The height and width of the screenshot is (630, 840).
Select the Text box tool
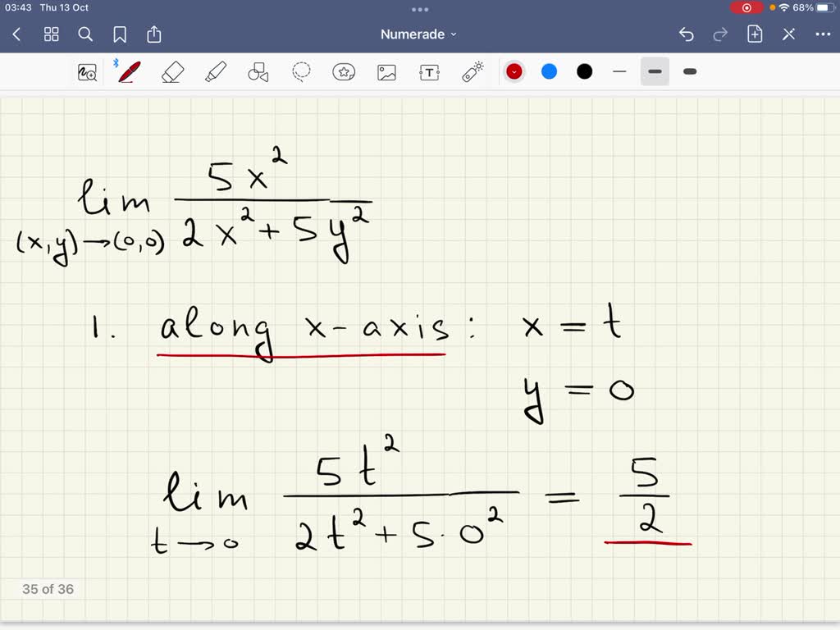(429, 72)
